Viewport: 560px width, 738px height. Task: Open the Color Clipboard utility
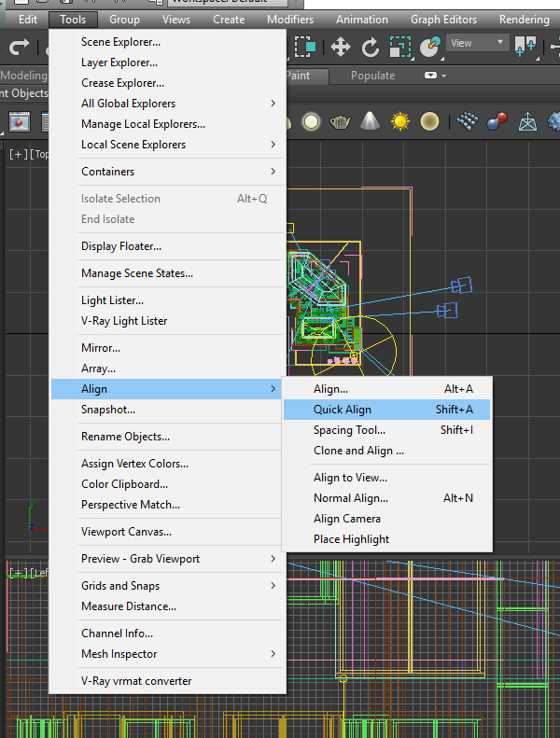124,484
